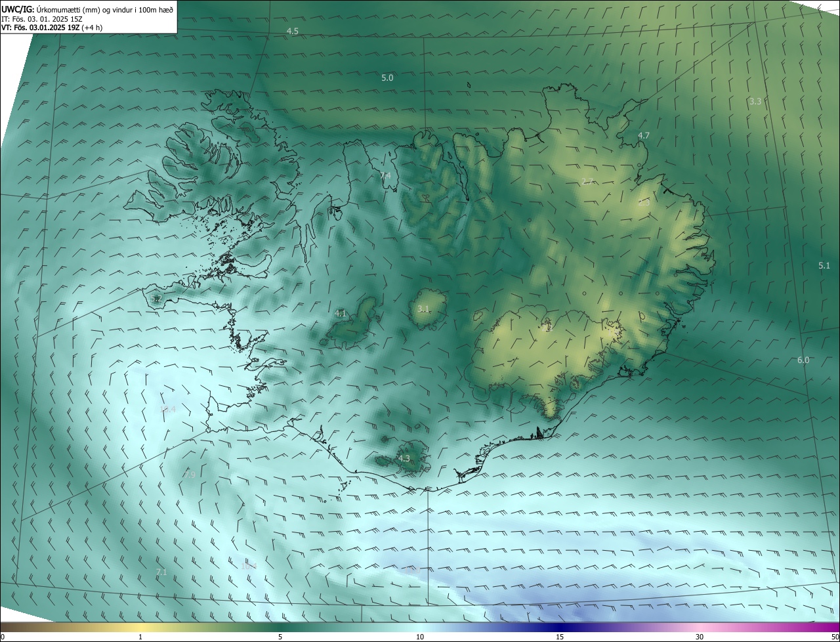Image resolution: width=840 pixels, height=642 pixels.
Task: Click the 1 tick on the color scale
Action: tap(140, 637)
